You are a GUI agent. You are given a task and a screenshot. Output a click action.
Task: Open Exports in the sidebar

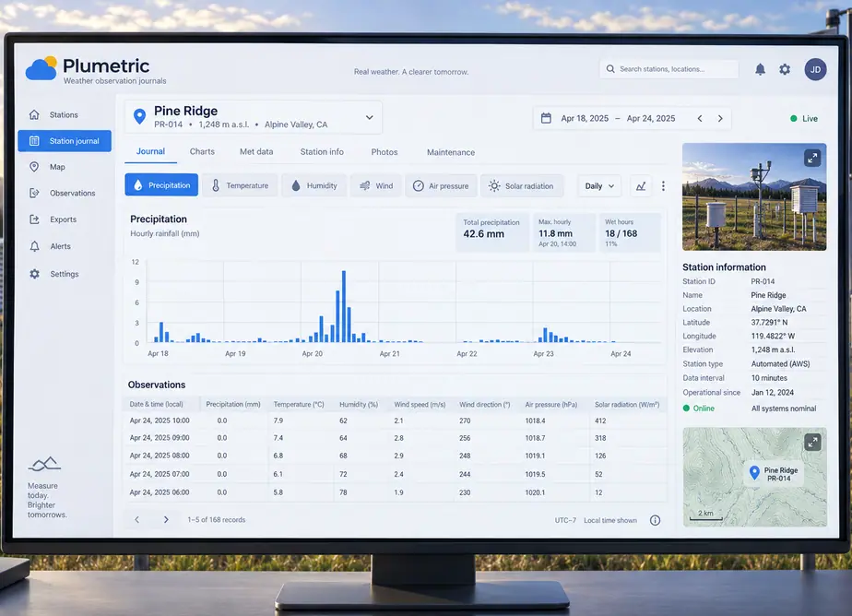(65, 219)
